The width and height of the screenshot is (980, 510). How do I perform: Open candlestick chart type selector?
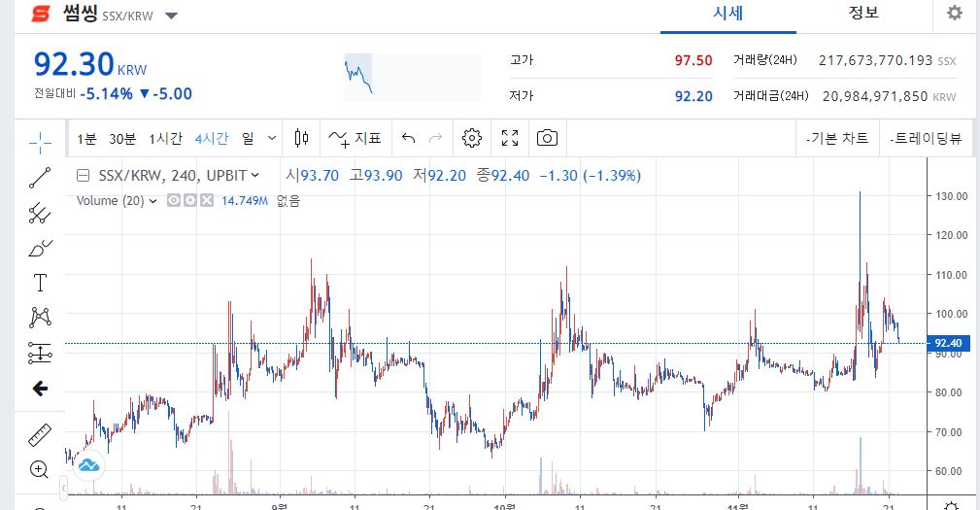301,138
